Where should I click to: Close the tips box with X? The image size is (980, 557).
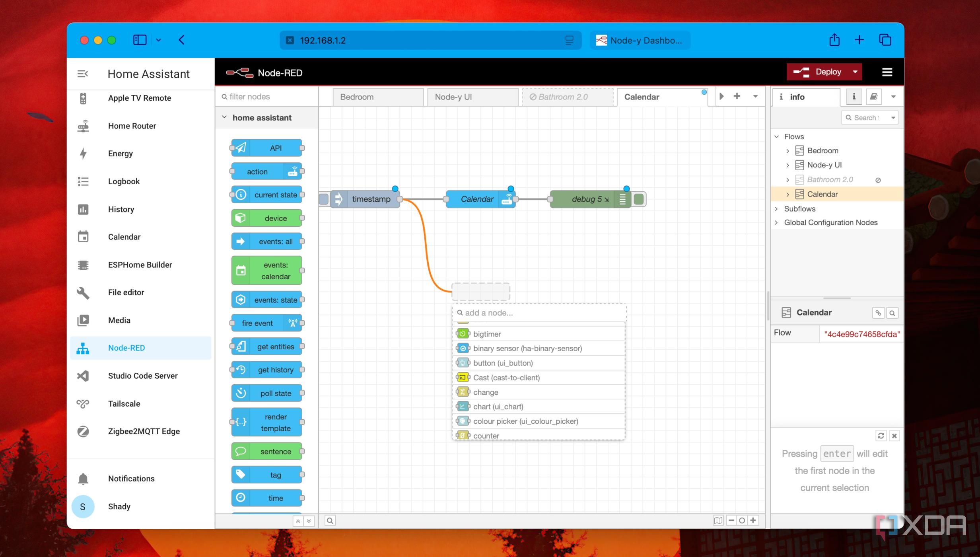pos(894,436)
